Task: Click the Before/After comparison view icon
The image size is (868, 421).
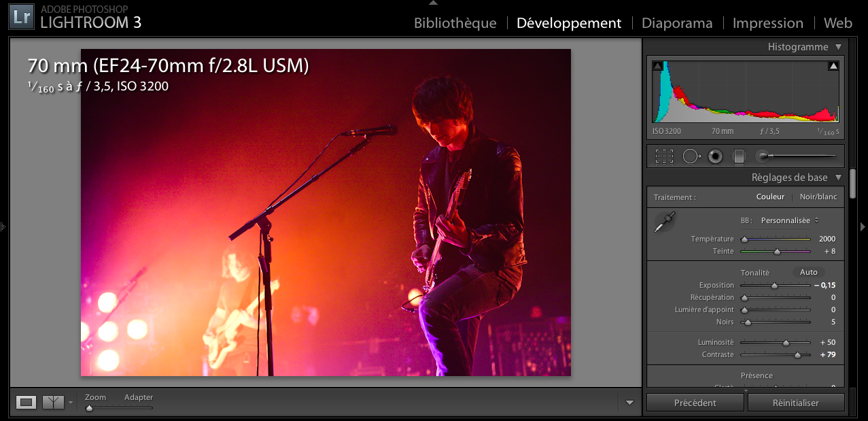Action: pos(53,403)
